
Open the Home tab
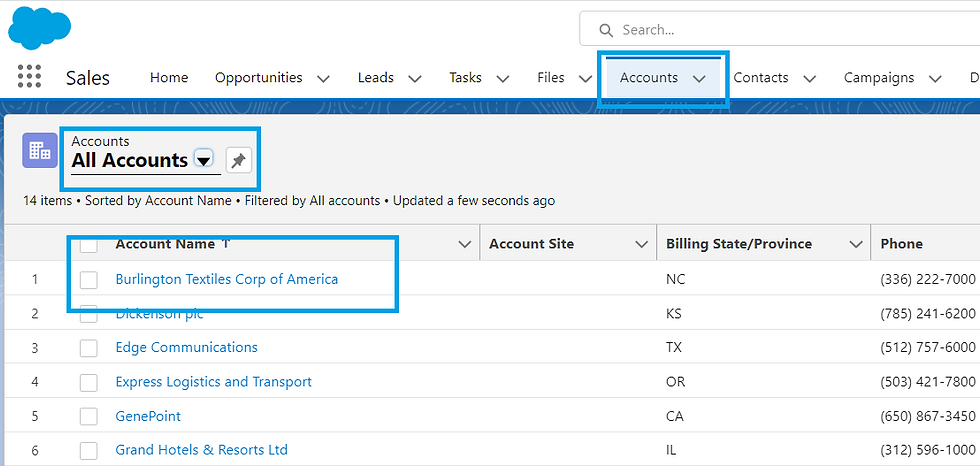point(169,77)
